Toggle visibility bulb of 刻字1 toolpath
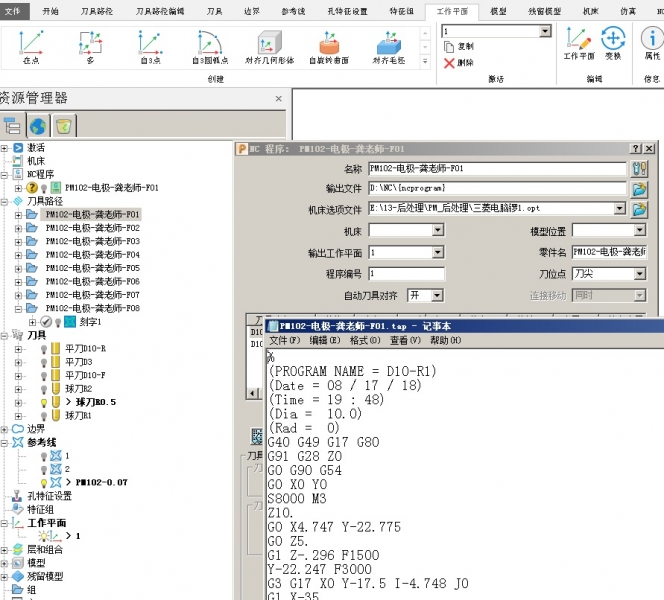 pos(58,323)
